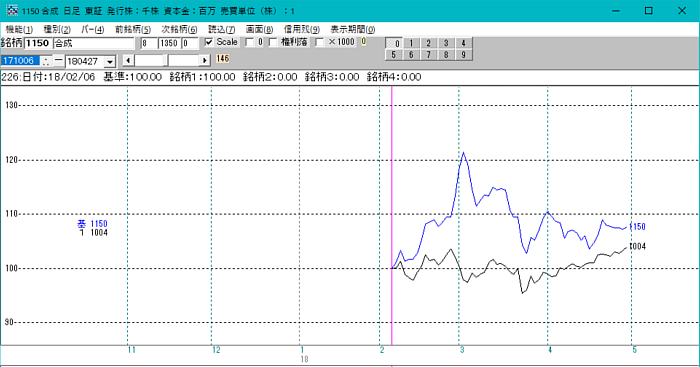Uncheck the Scale checkbox

208,42
